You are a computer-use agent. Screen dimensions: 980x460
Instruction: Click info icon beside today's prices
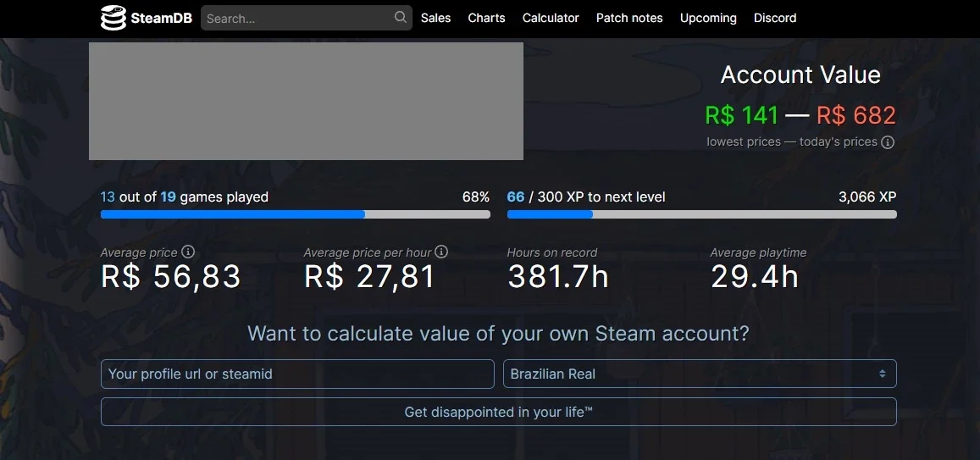coord(888,142)
